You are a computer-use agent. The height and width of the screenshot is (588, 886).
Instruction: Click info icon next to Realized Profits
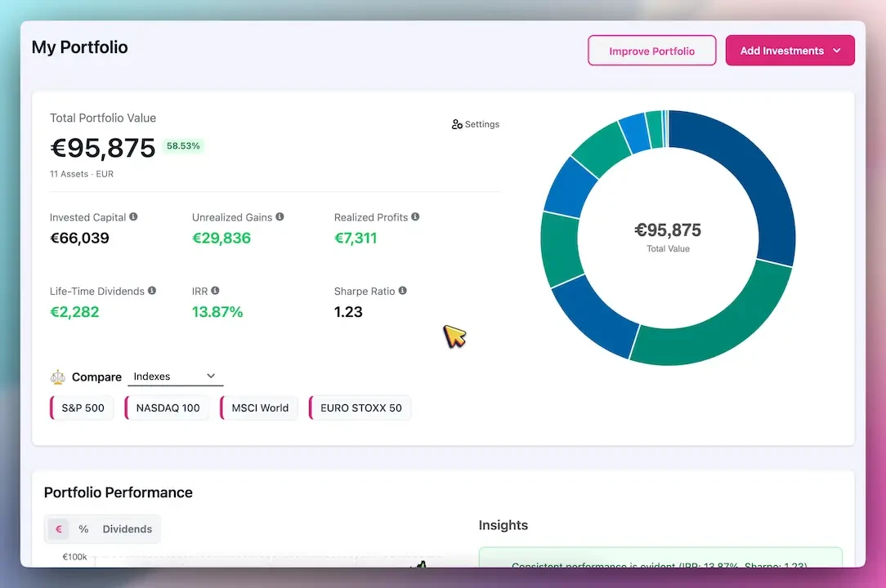[x=415, y=217]
